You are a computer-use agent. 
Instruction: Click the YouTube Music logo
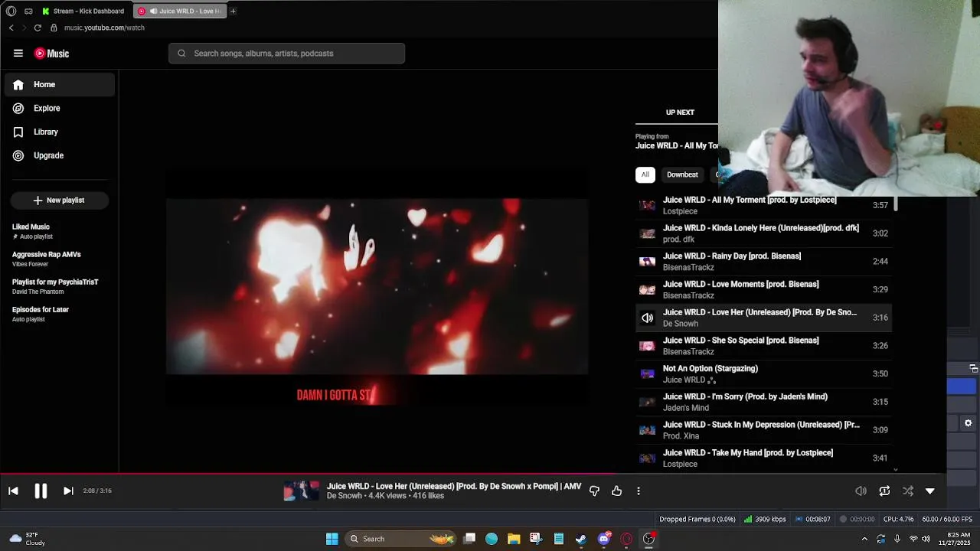click(52, 53)
